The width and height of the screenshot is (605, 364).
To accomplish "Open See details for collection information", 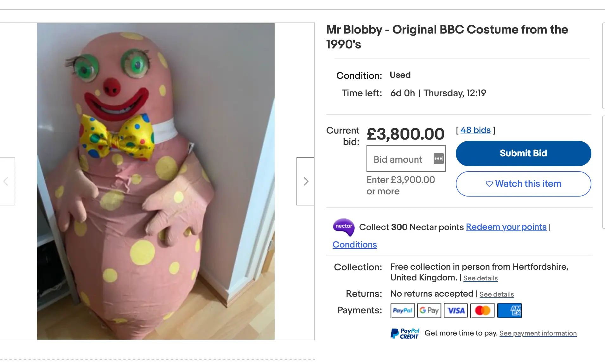I will click(480, 278).
